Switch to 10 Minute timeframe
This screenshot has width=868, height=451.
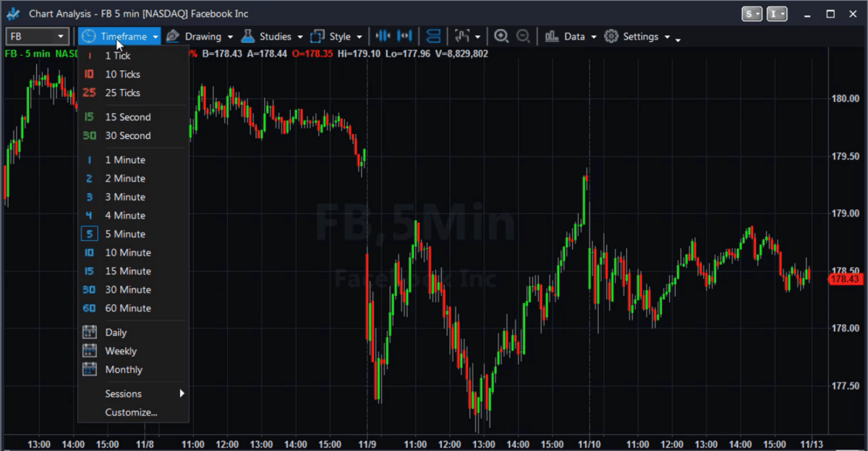[133, 253]
